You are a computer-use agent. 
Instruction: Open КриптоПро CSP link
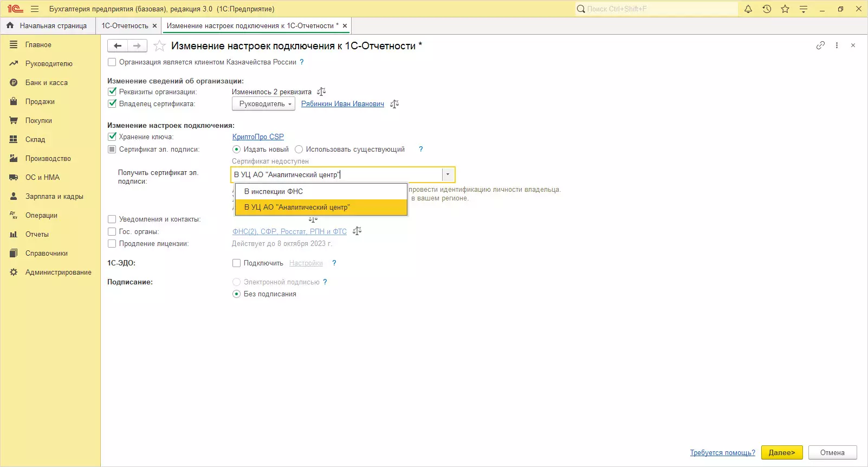pyautogui.click(x=258, y=137)
